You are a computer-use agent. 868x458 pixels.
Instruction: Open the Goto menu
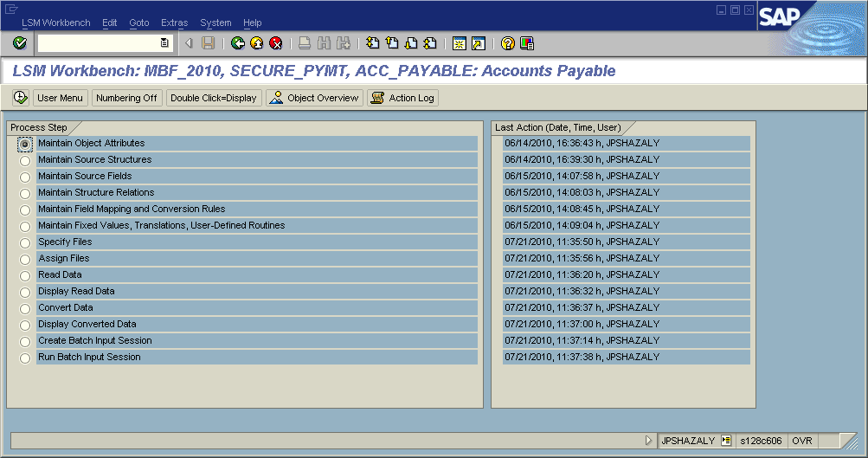point(139,23)
